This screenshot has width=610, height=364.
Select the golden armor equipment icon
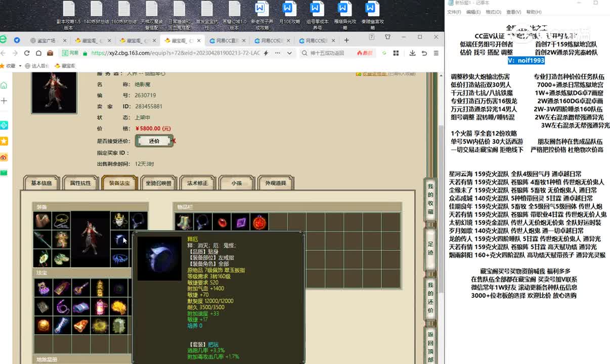[62, 240]
